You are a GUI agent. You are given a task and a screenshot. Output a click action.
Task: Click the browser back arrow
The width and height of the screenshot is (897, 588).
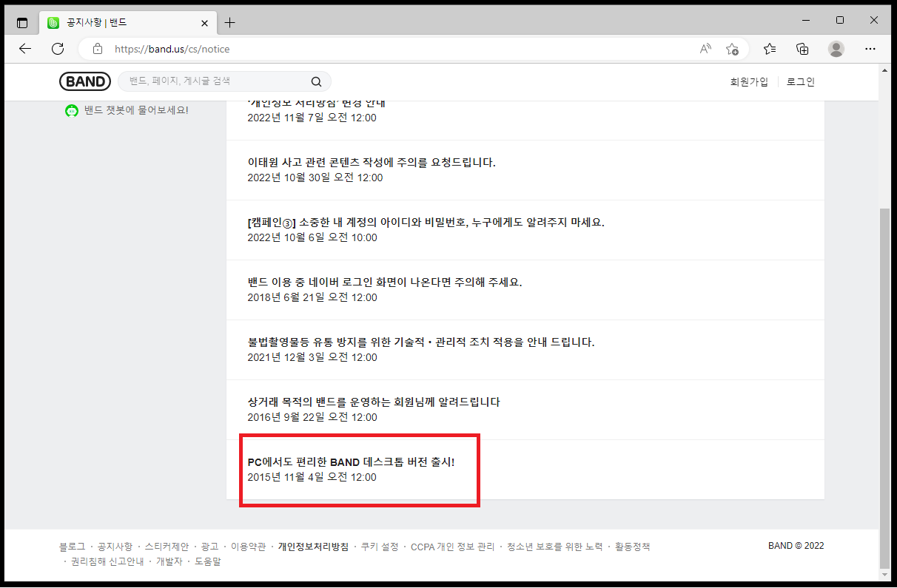pos(25,49)
